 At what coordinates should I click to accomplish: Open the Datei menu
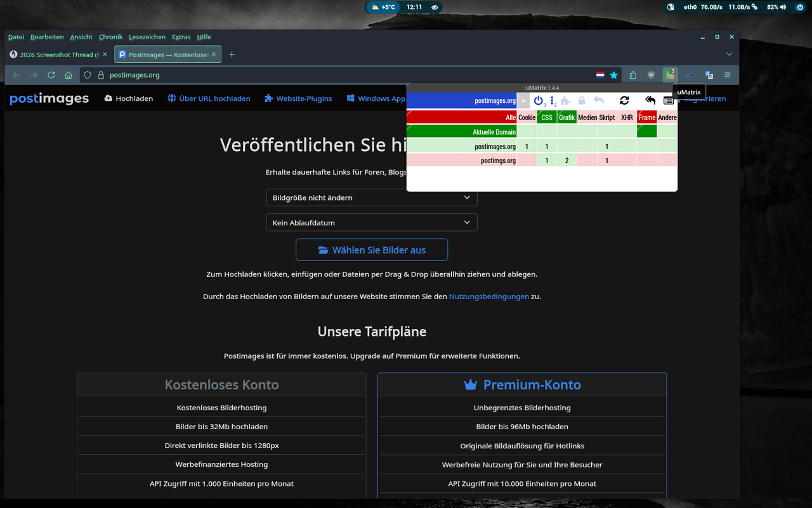(16, 37)
